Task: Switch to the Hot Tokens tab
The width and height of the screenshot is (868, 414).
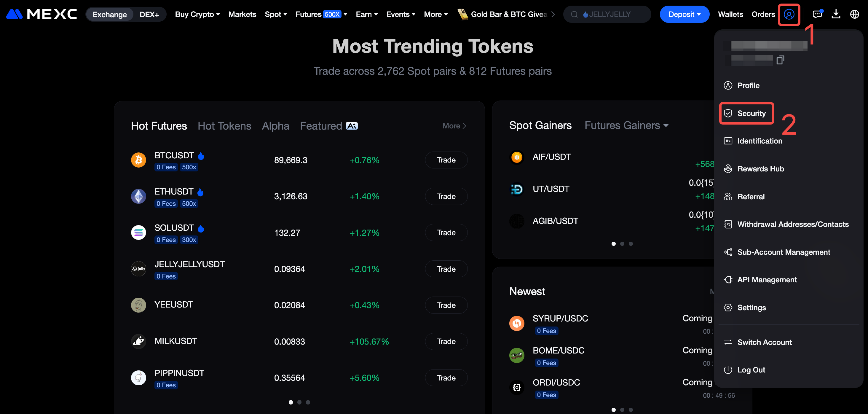Action: (224, 126)
